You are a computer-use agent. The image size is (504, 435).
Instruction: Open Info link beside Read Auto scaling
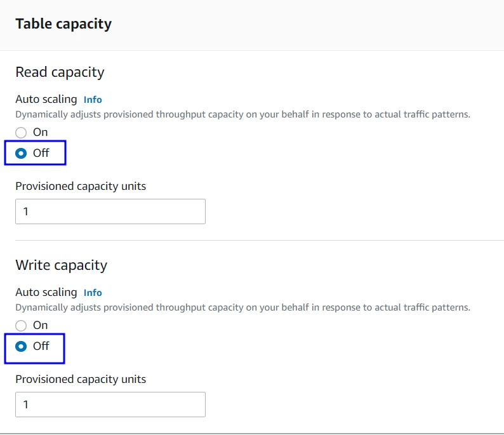(x=93, y=100)
